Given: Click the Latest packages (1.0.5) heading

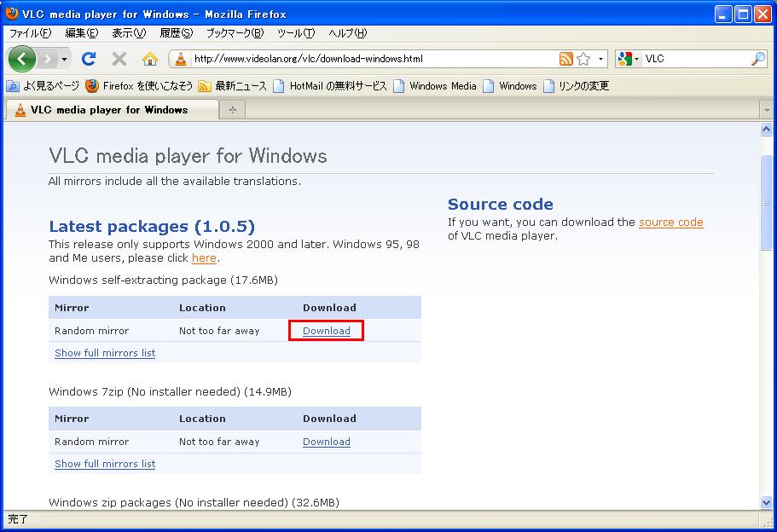Looking at the screenshot, I should [152, 227].
